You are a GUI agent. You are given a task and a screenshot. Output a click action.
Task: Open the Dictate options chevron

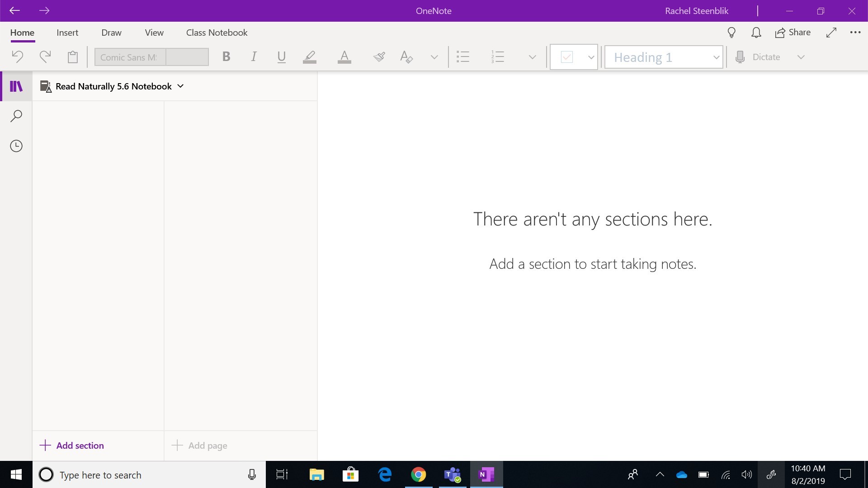[x=801, y=57]
